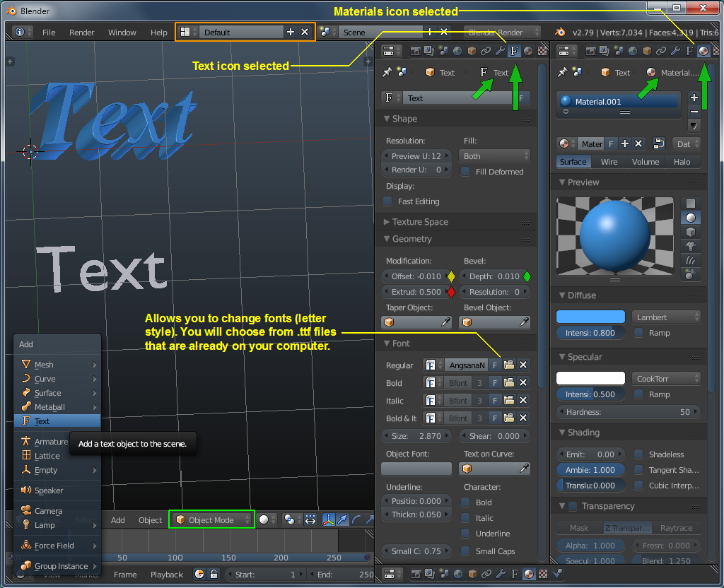The height and width of the screenshot is (588, 724).
Task: Set material preview to hair strands
Action: (690, 260)
